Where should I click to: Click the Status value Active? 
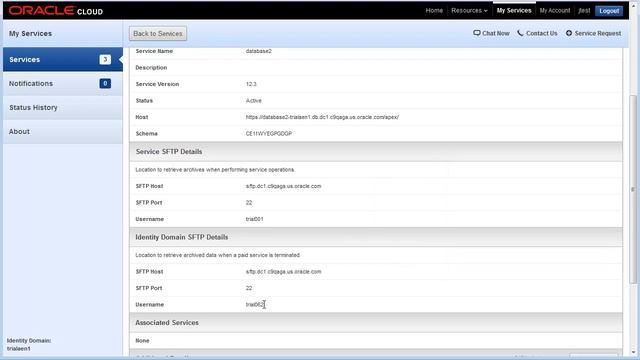pos(253,101)
